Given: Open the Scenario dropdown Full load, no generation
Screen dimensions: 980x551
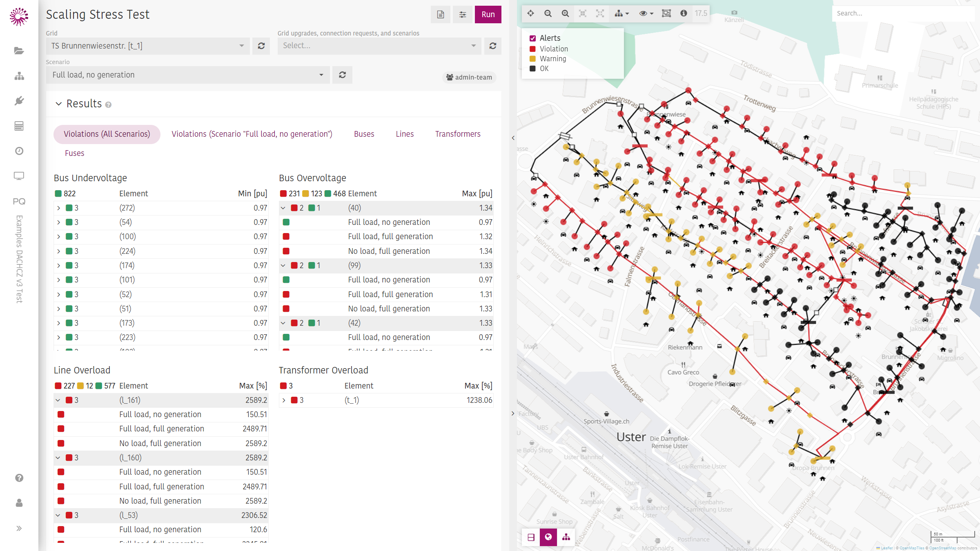Looking at the screenshot, I should (x=188, y=75).
